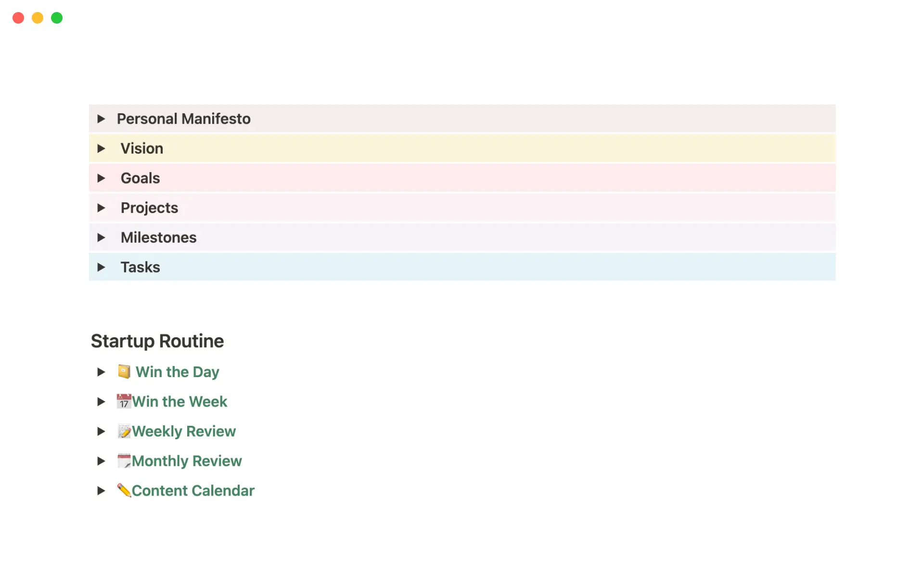924x578 pixels.
Task: Expand the Tasks toggle
Action: click(x=102, y=267)
